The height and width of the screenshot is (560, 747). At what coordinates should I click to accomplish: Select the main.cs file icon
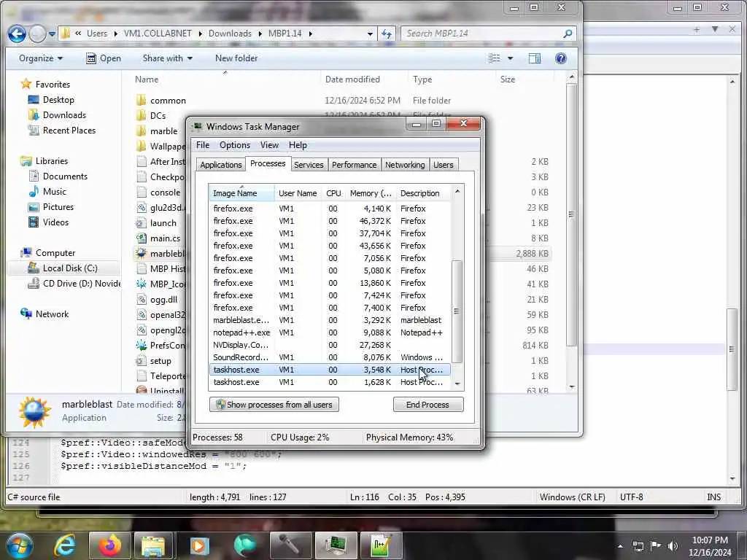[141, 238]
